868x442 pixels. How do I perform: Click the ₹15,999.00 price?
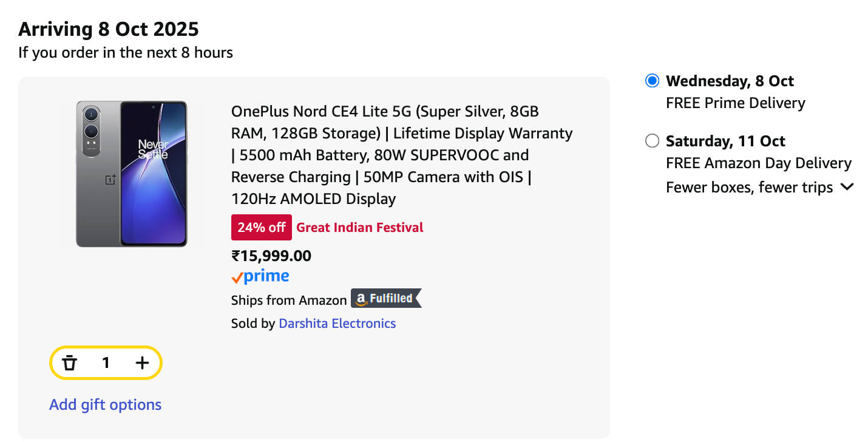pyautogui.click(x=271, y=256)
